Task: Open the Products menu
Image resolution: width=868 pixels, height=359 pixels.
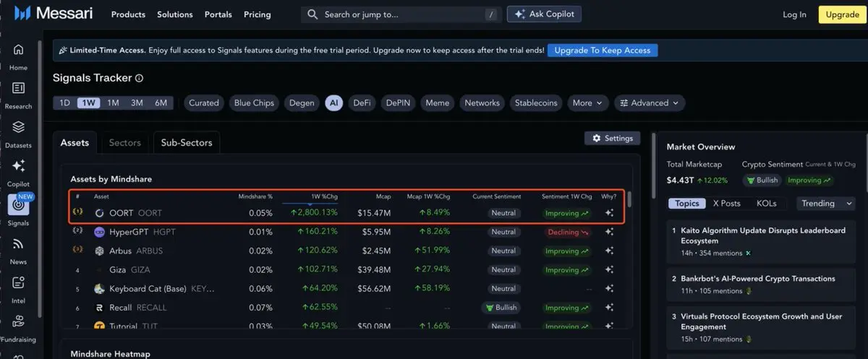Action: (x=128, y=14)
